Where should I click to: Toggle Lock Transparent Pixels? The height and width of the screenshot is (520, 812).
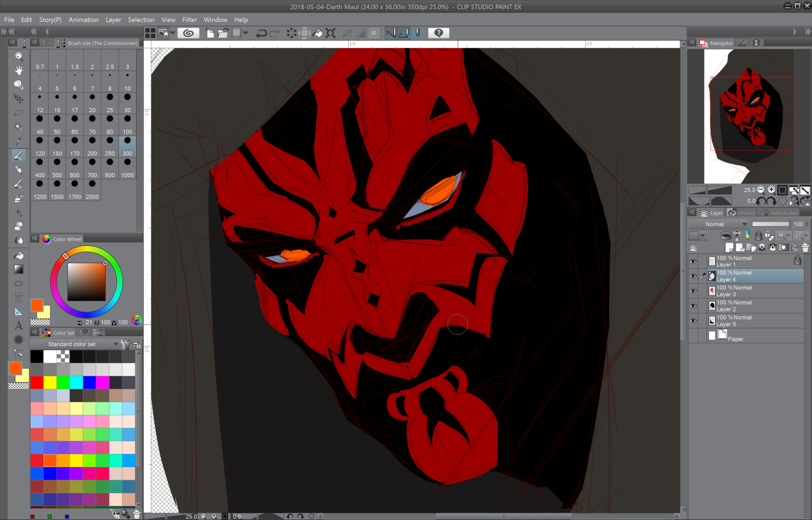point(769,236)
